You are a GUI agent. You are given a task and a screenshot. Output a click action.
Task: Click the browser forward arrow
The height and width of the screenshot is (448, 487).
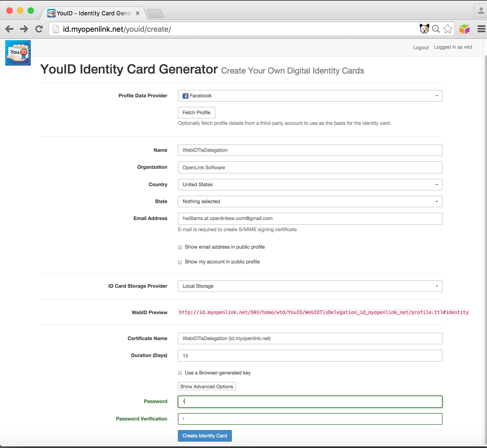point(24,29)
